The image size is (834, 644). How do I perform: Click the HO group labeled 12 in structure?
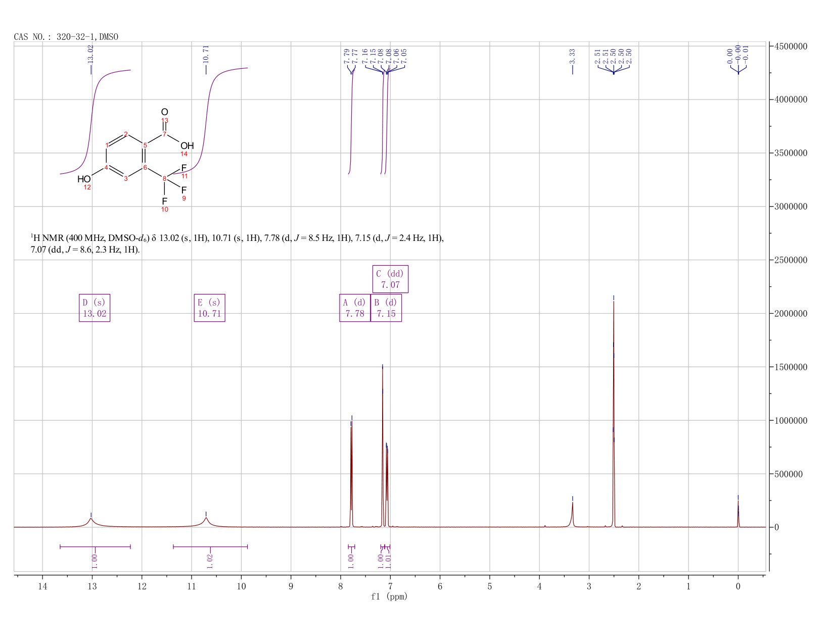[84, 179]
